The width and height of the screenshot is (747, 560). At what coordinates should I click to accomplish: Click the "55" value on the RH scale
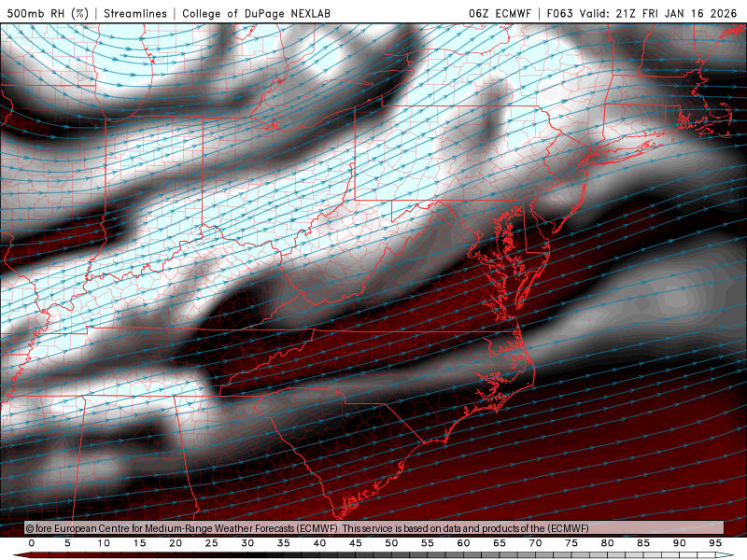pyautogui.click(x=428, y=543)
